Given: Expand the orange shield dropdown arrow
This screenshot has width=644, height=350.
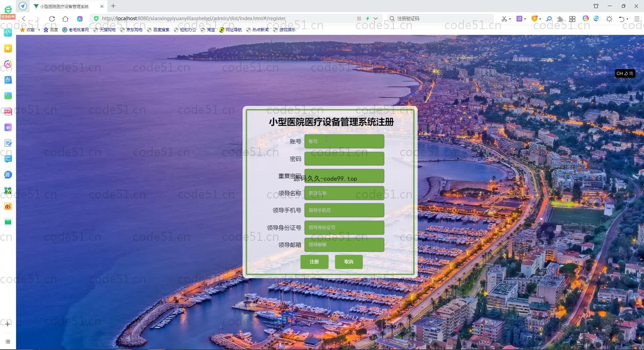Looking at the screenshot, I should click(x=540, y=19).
